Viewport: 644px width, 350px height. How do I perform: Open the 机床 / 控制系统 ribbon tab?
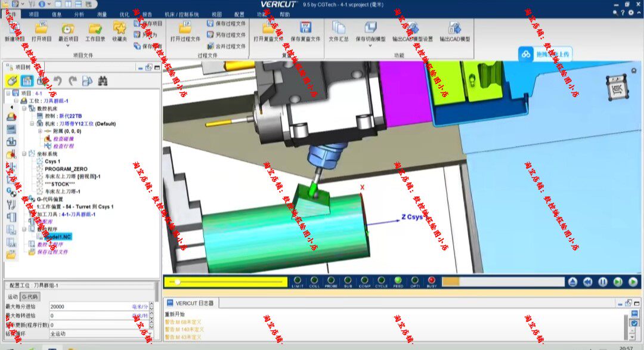click(181, 14)
